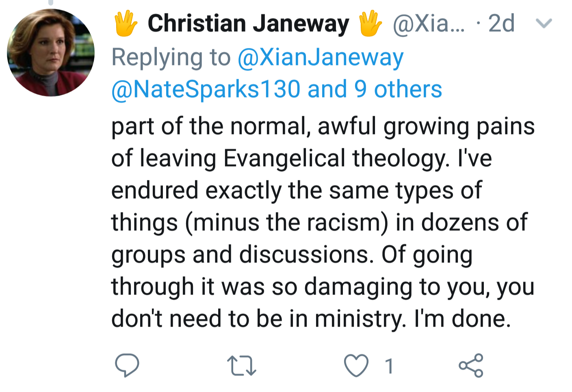Image resolution: width=572 pixels, height=392 pixels.
Task: Expand the tweet options chevron
Action: click(544, 24)
